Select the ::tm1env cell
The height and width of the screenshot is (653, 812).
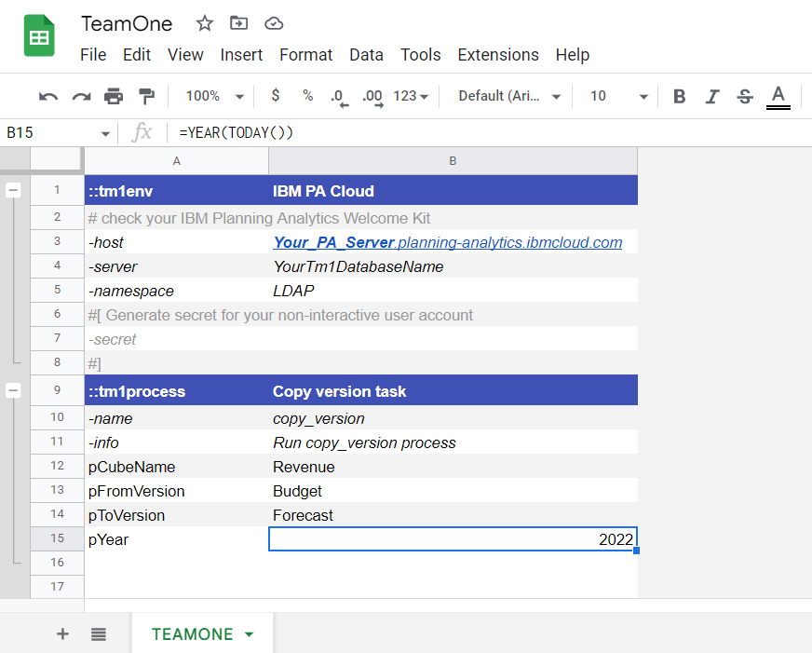(x=177, y=190)
